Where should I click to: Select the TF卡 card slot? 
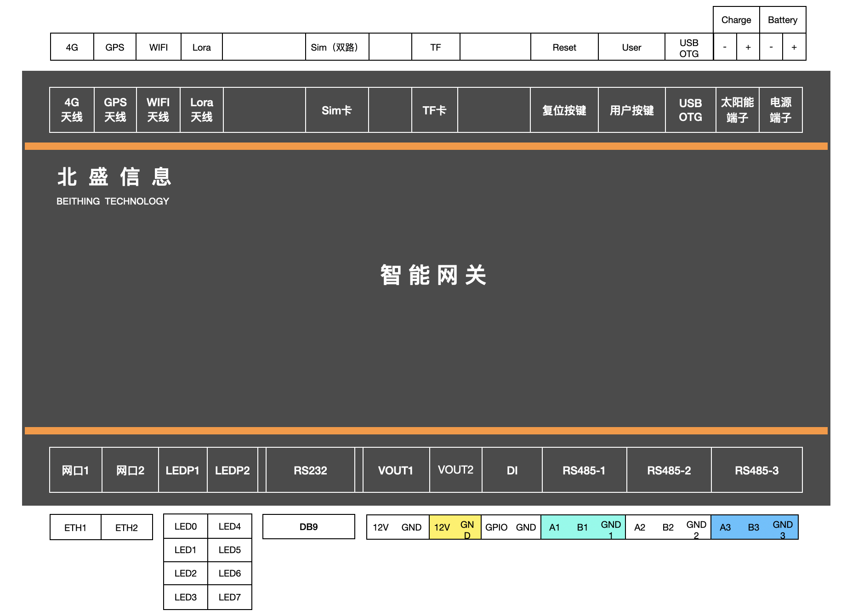[434, 110]
